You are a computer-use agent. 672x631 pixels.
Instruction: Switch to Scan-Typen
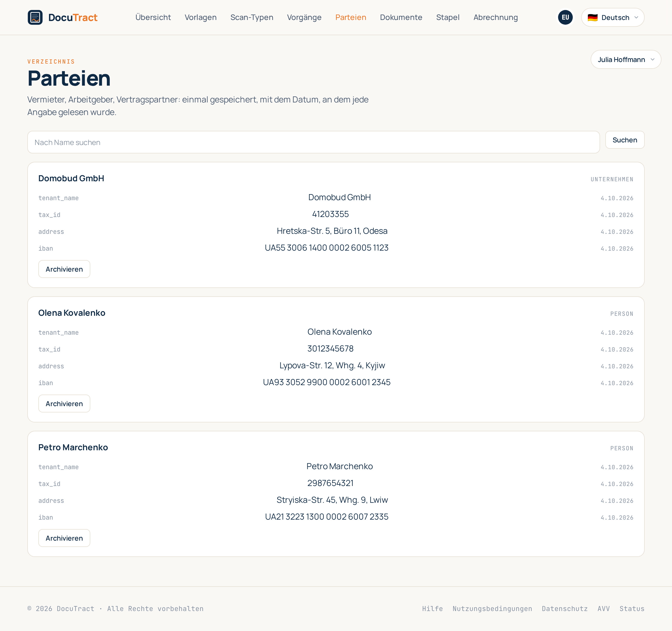pyautogui.click(x=252, y=17)
